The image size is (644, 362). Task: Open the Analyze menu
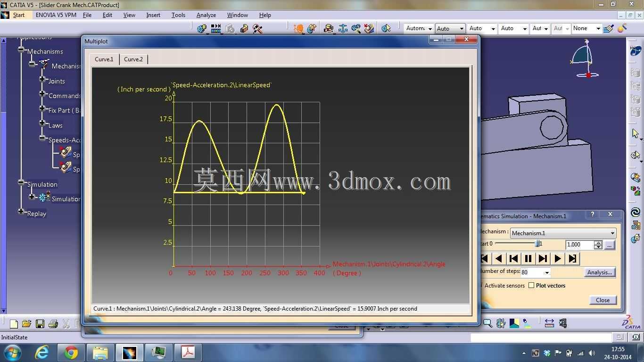[206, 15]
